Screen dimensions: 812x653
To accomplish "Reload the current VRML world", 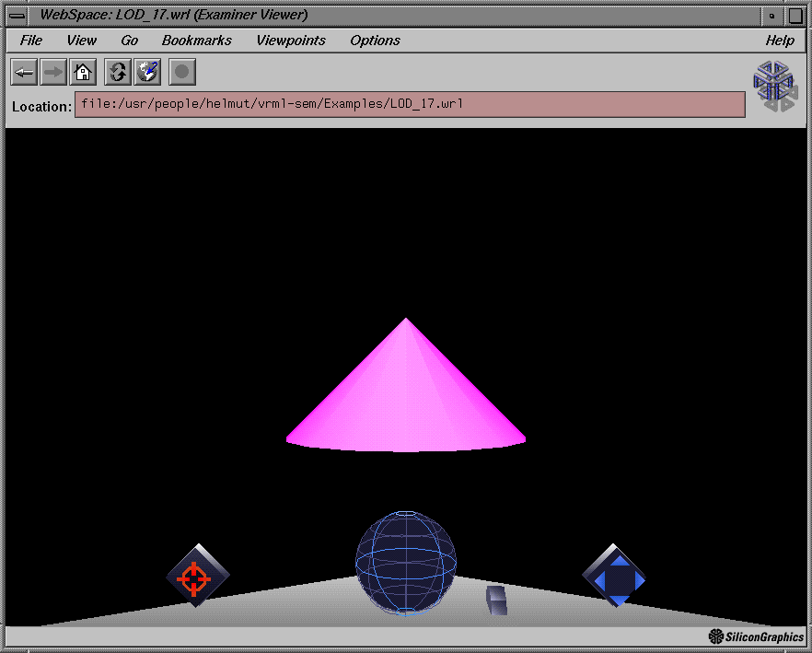I will pyautogui.click(x=118, y=72).
